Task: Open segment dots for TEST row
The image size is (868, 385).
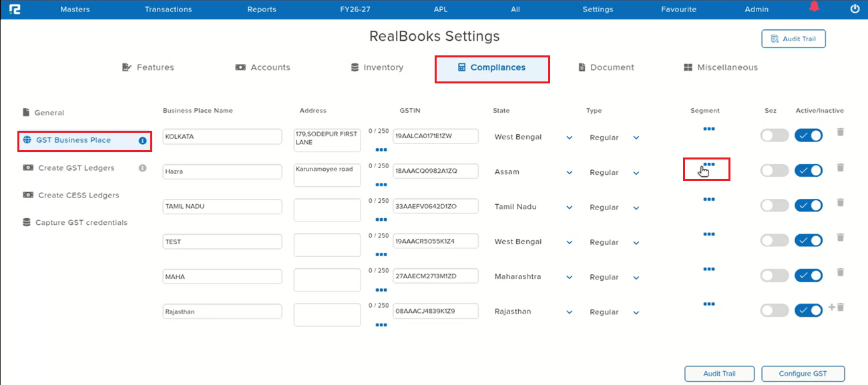Action: coord(709,234)
